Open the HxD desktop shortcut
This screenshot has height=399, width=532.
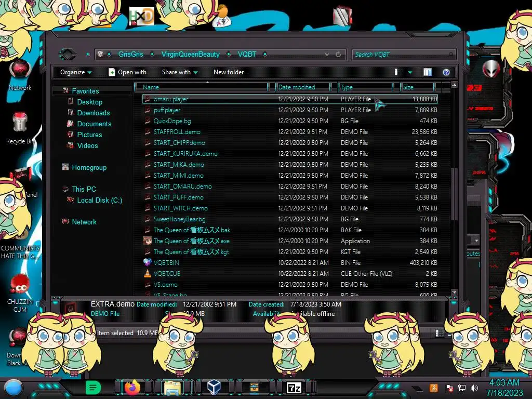click(142, 16)
